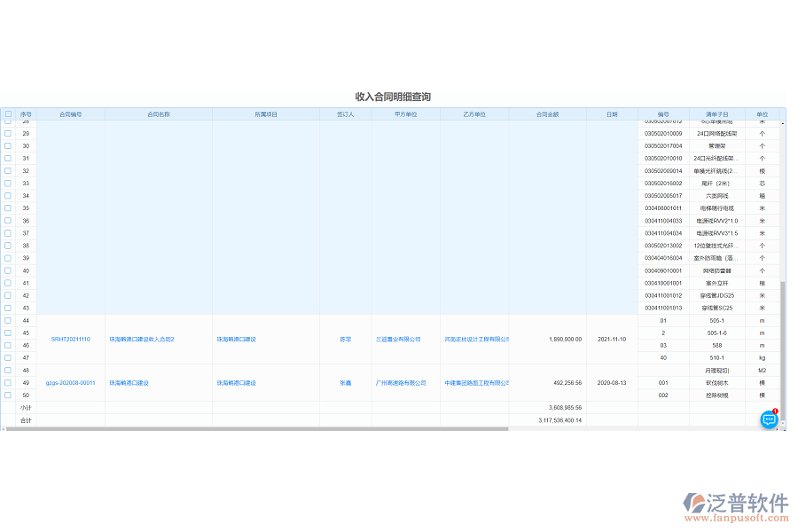
Task: Select checkbox for row 46
Action: 8,345
